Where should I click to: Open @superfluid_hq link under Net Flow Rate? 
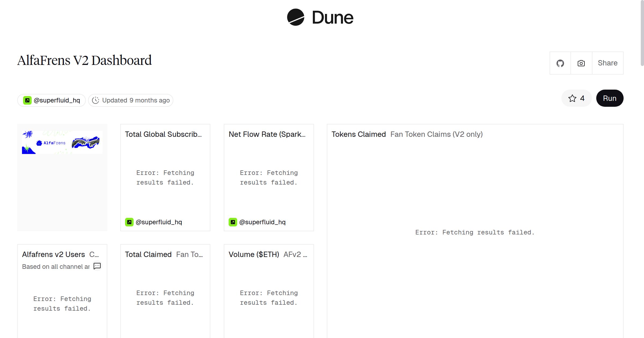coord(262,222)
